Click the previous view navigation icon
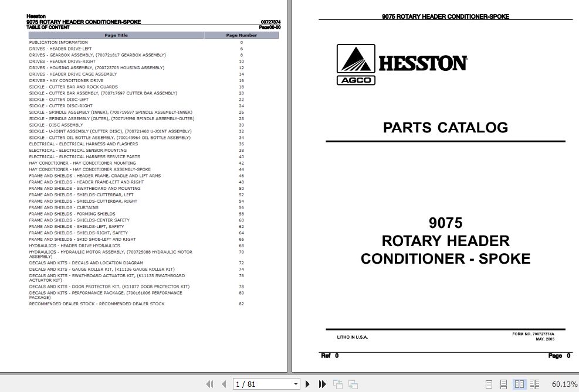Image resolution: width=579 pixels, height=392 pixels. click(337, 384)
